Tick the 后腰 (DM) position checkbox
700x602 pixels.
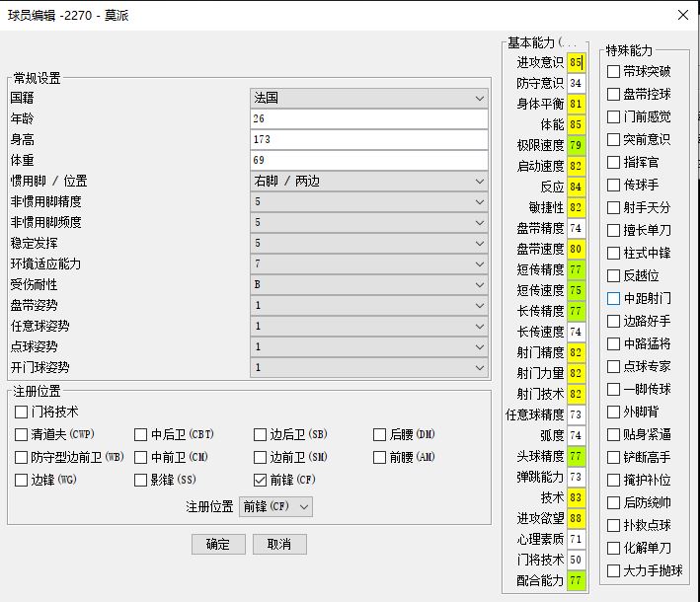[x=380, y=434]
